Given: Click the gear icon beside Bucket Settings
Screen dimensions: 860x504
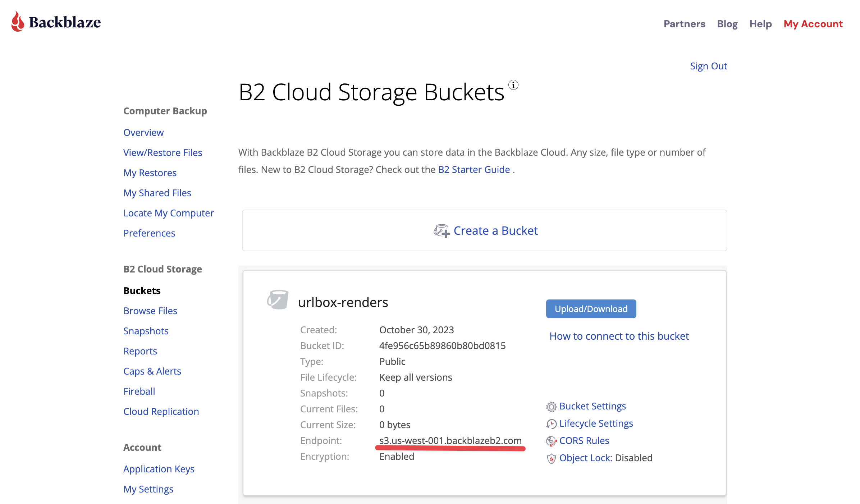Looking at the screenshot, I should pos(551,407).
